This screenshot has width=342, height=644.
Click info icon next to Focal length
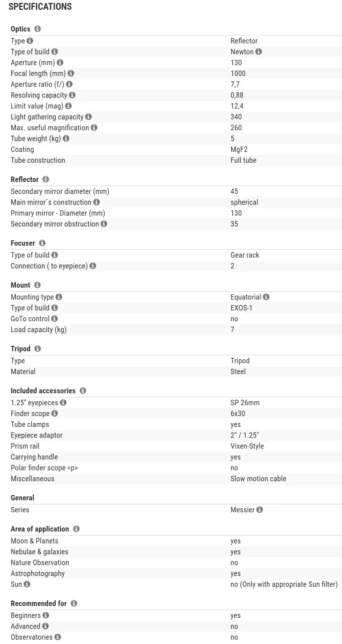click(71, 73)
